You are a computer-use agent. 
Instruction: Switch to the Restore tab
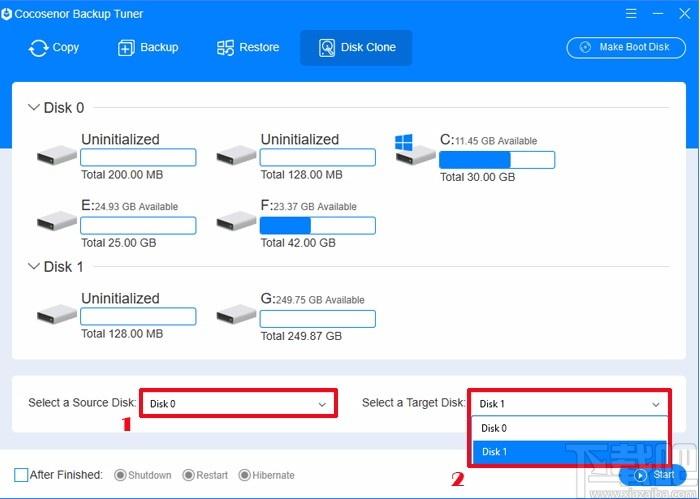[x=248, y=47]
